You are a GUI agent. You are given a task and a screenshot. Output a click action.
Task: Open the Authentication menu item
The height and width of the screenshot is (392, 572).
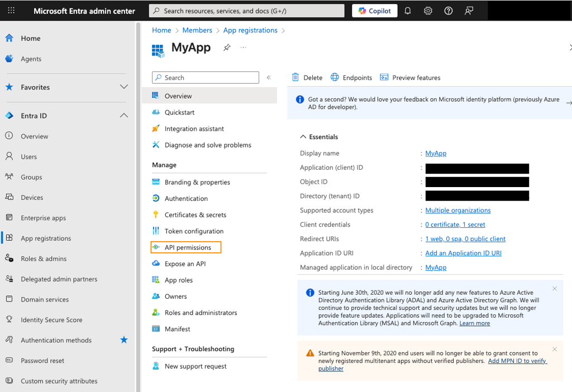pos(186,198)
